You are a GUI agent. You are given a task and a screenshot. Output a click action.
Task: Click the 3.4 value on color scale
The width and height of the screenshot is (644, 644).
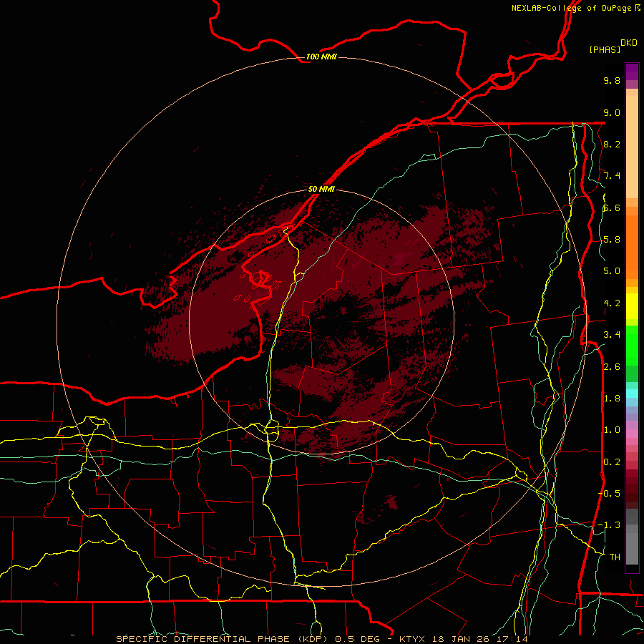point(612,335)
